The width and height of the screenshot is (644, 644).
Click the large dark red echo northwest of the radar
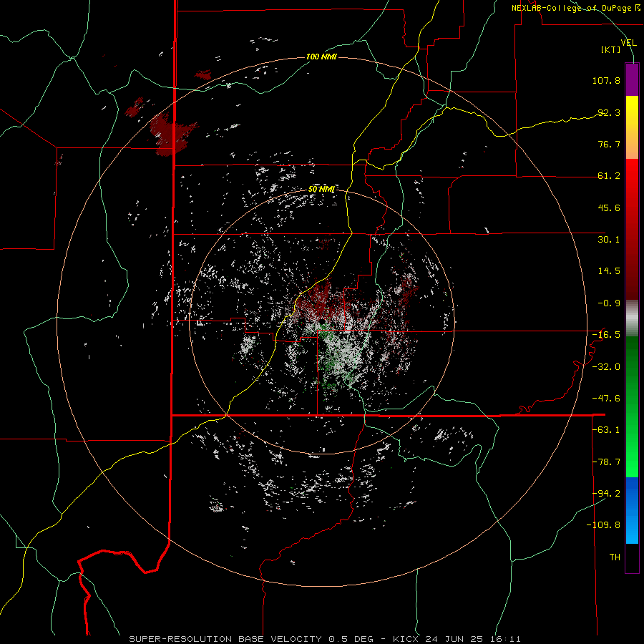169,134
